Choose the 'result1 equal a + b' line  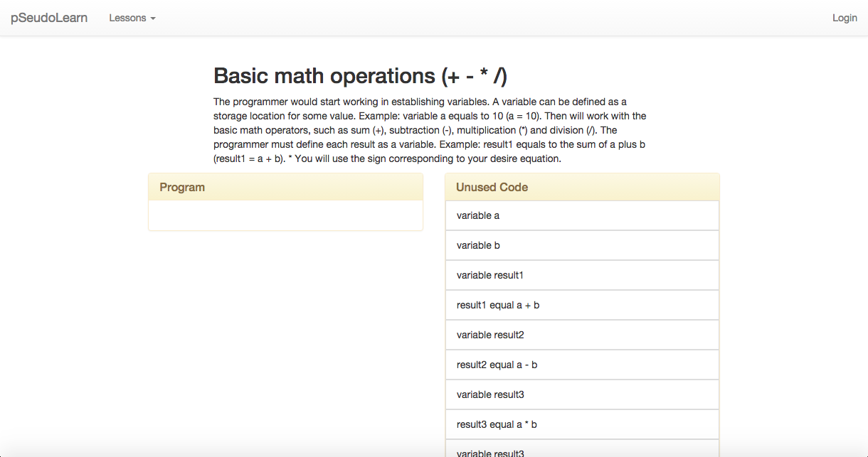(582, 305)
